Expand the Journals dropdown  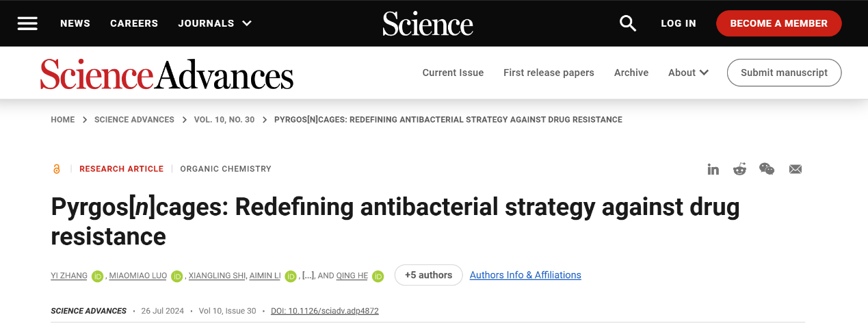(215, 23)
